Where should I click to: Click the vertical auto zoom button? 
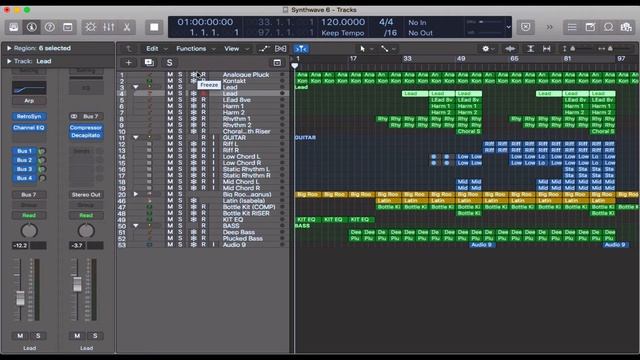(x=530, y=49)
